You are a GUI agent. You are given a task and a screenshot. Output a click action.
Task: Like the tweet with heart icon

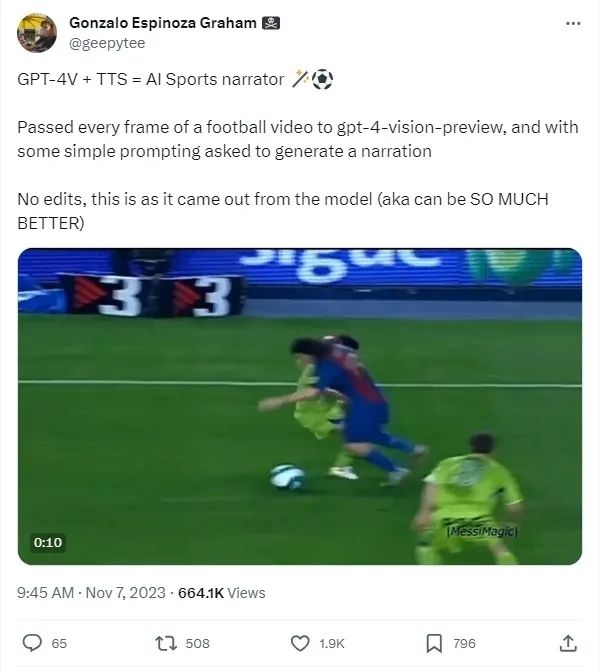tap(300, 643)
